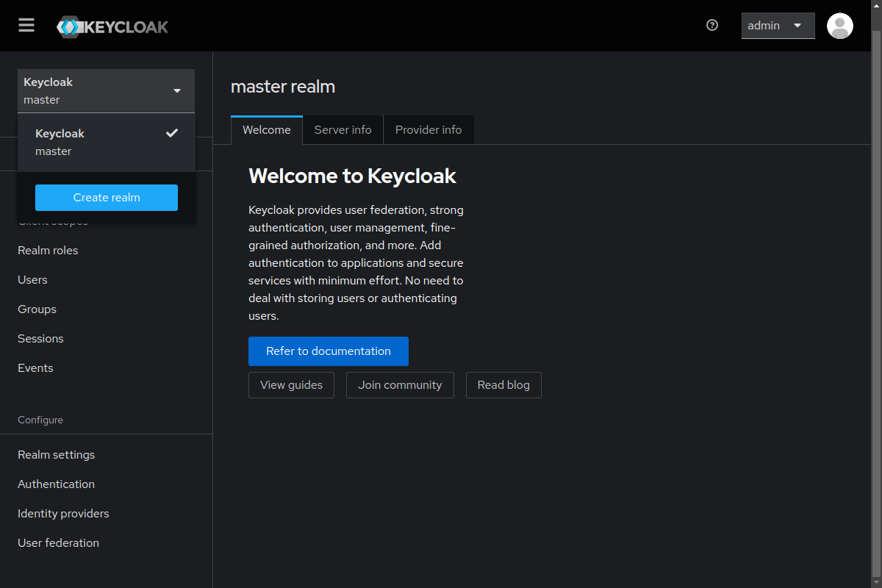Click the Keycloak logo
The image size is (882, 588).
pos(112,27)
